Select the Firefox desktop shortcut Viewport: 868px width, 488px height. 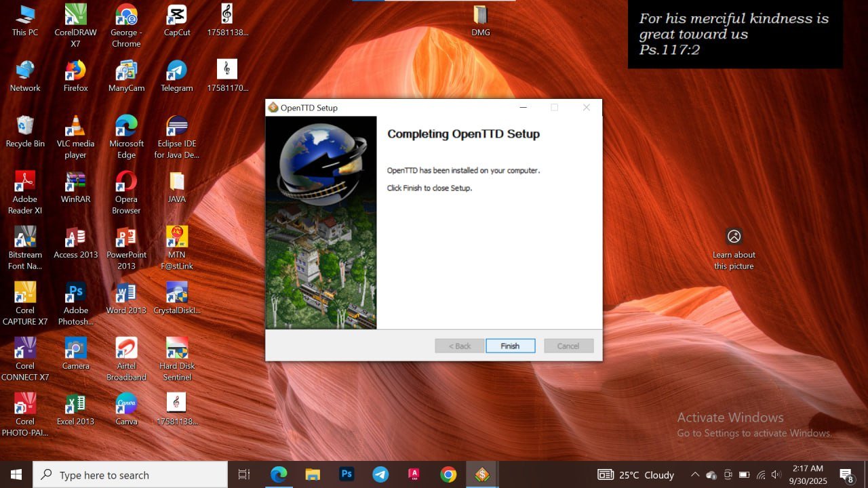coord(75,76)
